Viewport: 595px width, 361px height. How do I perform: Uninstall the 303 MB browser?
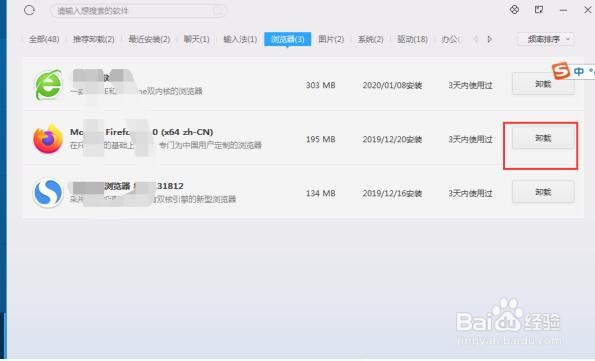543,84
